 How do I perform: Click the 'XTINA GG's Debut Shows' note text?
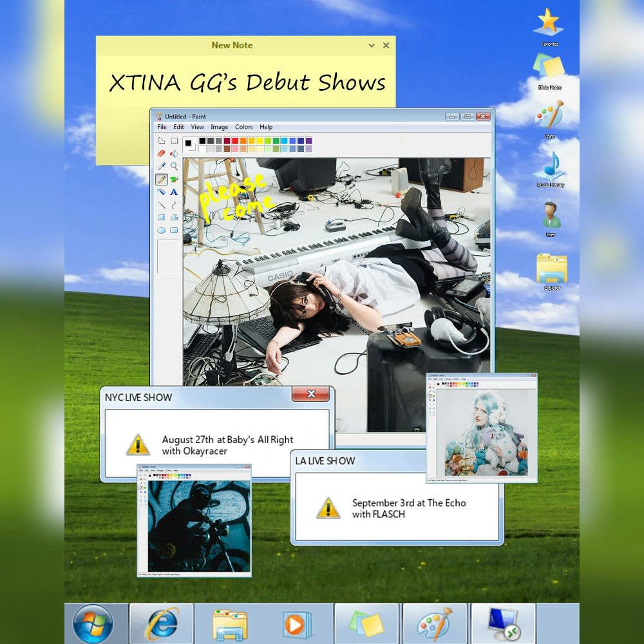247,82
